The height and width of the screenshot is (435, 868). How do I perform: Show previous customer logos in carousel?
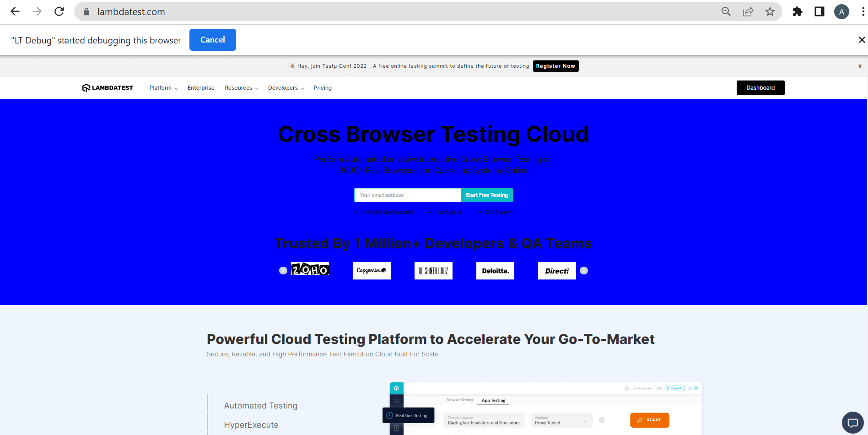coord(283,271)
